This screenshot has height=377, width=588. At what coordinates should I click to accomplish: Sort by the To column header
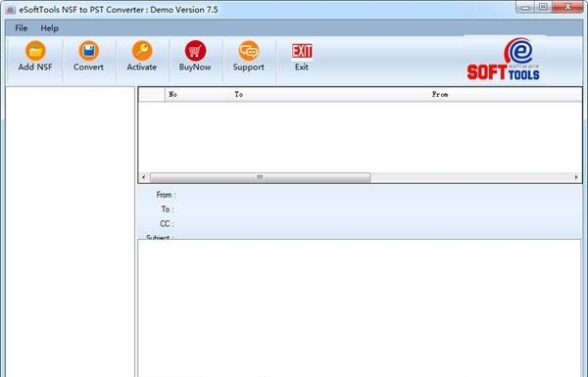point(330,94)
